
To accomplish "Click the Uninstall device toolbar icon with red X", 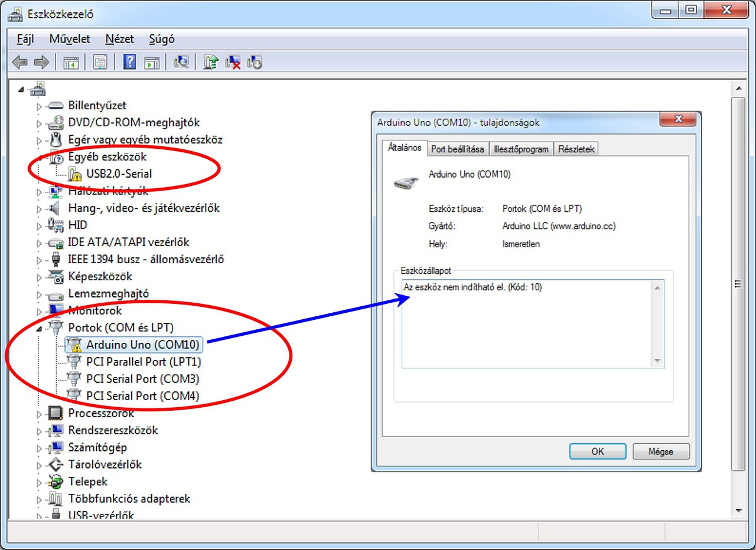I will [233, 62].
